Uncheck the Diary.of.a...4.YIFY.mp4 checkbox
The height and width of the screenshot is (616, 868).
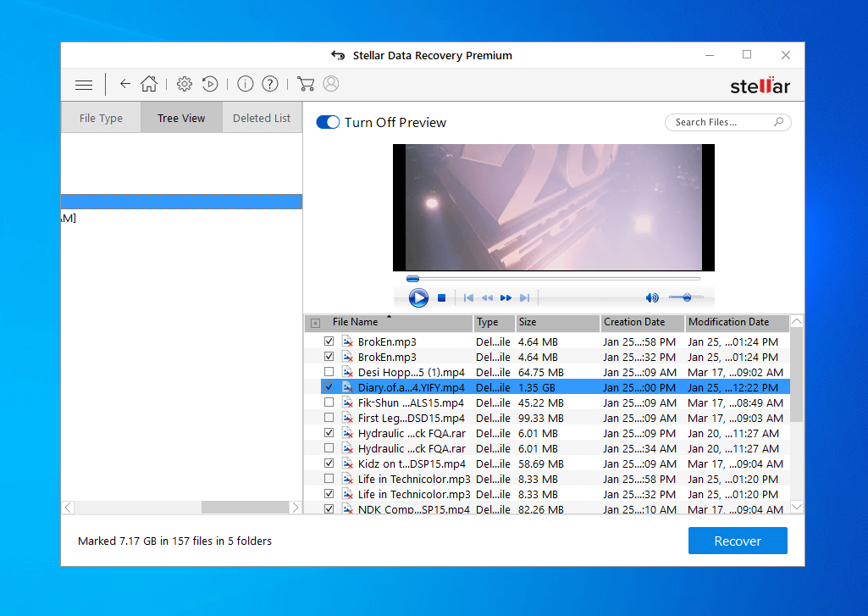329,387
